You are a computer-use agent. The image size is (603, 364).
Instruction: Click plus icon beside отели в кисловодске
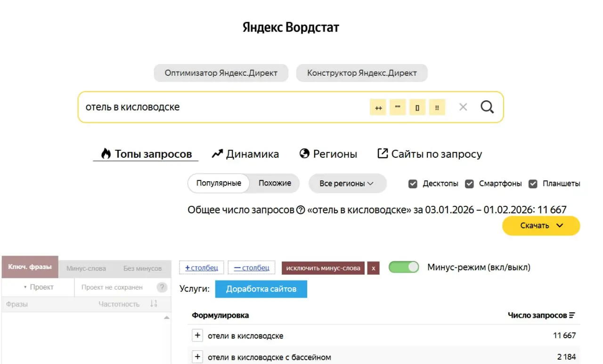point(197,336)
